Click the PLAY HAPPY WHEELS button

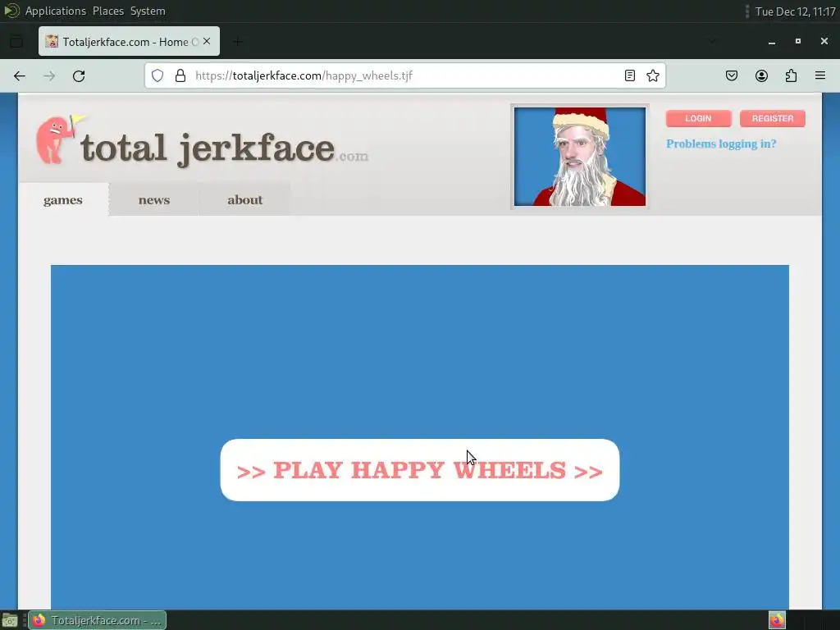pos(420,470)
